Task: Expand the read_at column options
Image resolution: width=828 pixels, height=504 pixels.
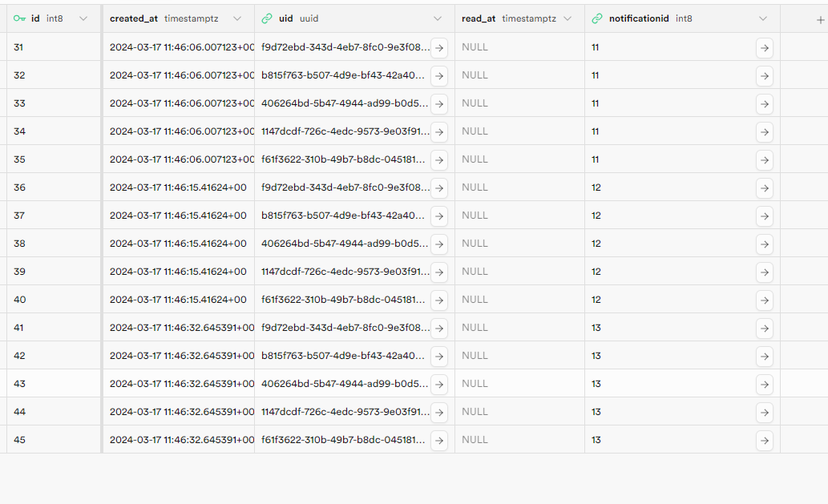Action: click(x=567, y=19)
